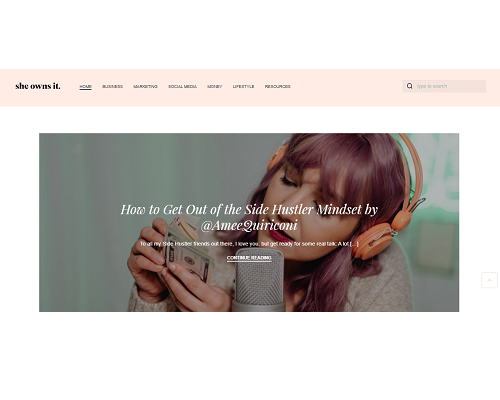Click the empty pink header bar area

point(347,87)
